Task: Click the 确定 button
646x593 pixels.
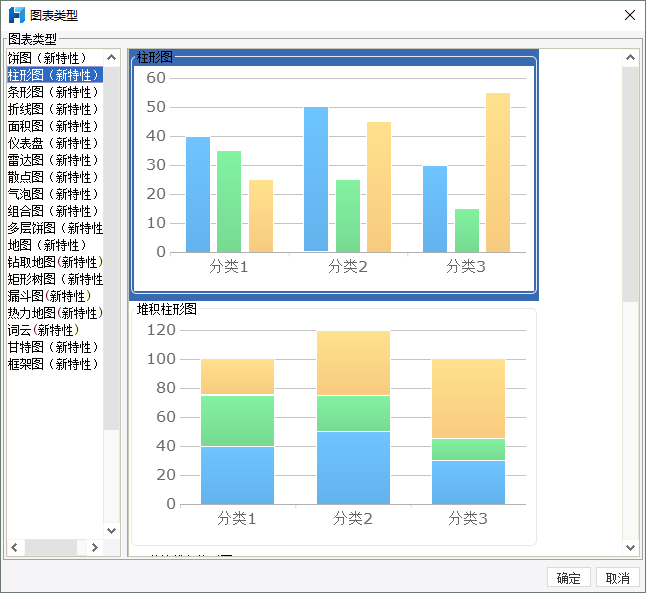Action: click(569, 578)
